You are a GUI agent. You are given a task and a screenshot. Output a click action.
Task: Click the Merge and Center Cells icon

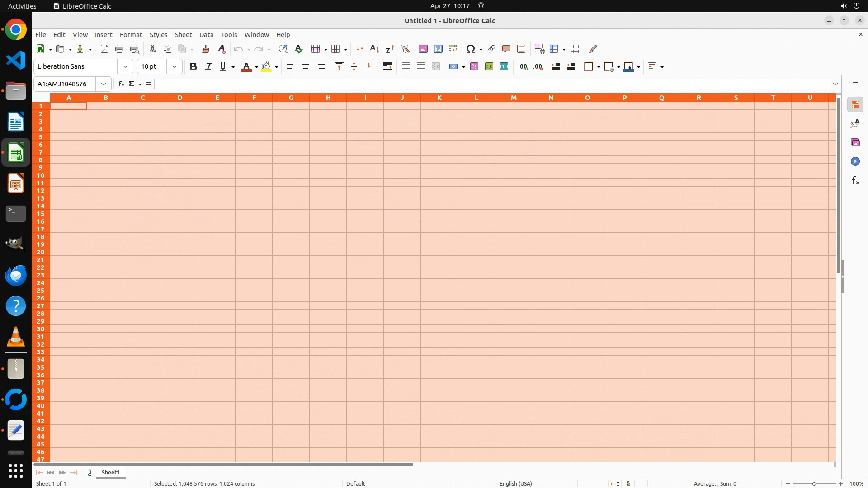(x=406, y=66)
